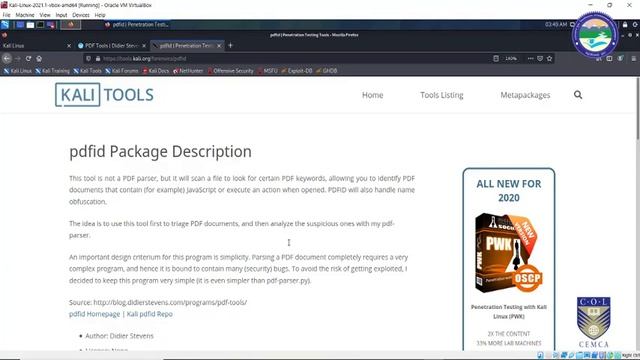Open Tools Listing in site navigation

point(442,95)
